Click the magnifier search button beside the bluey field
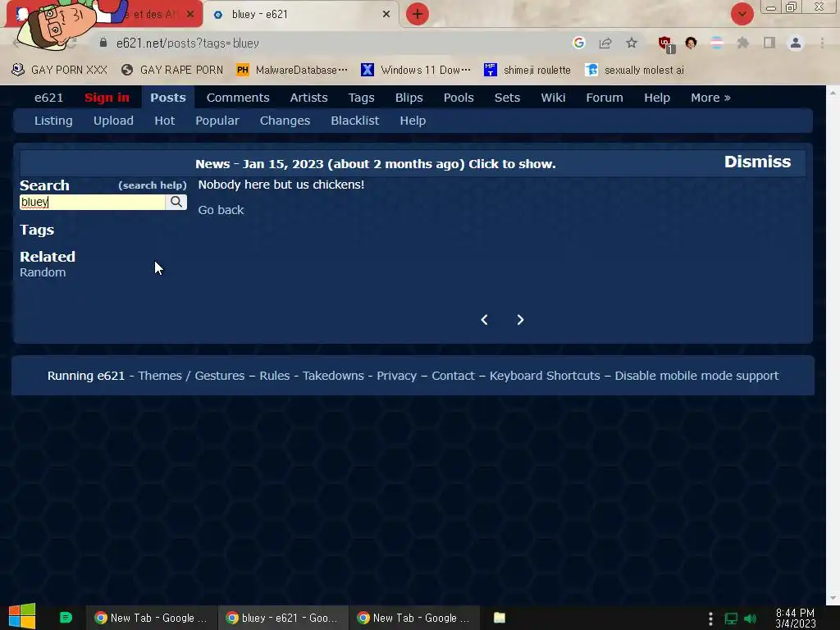The image size is (840, 630). (176, 202)
